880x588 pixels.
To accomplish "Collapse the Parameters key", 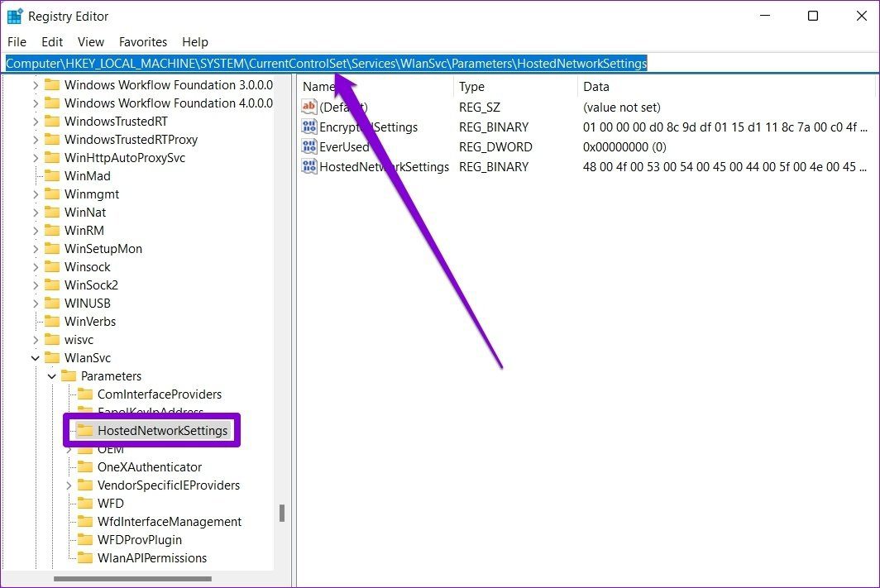I will click(51, 376).
